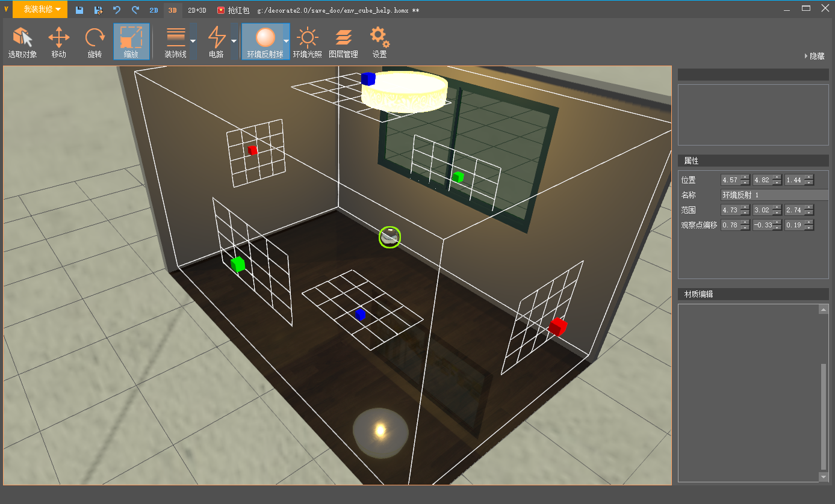Open the 环境光照 ambient lighting tool
Screen dimensions: 835x504
tap(308, 41)
